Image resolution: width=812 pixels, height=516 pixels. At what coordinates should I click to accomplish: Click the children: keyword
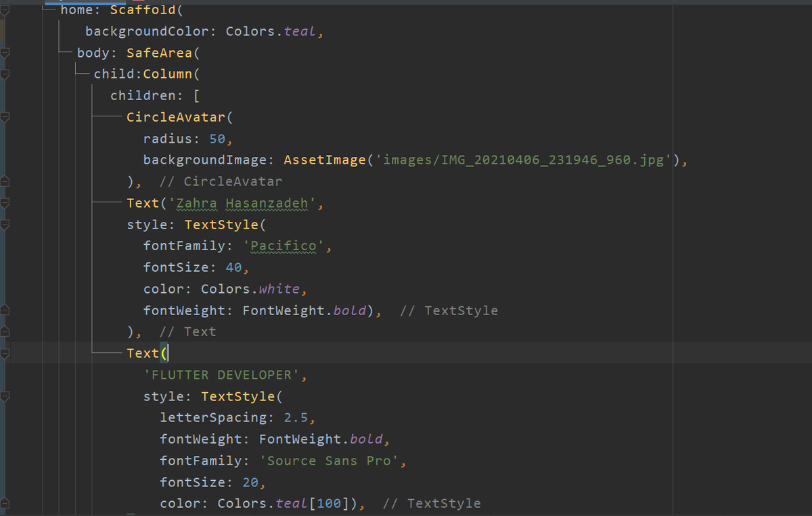point(148,96)
